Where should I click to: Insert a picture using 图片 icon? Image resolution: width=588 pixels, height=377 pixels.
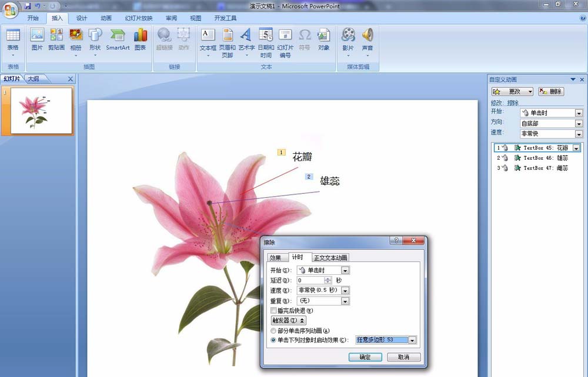point(37,39)
